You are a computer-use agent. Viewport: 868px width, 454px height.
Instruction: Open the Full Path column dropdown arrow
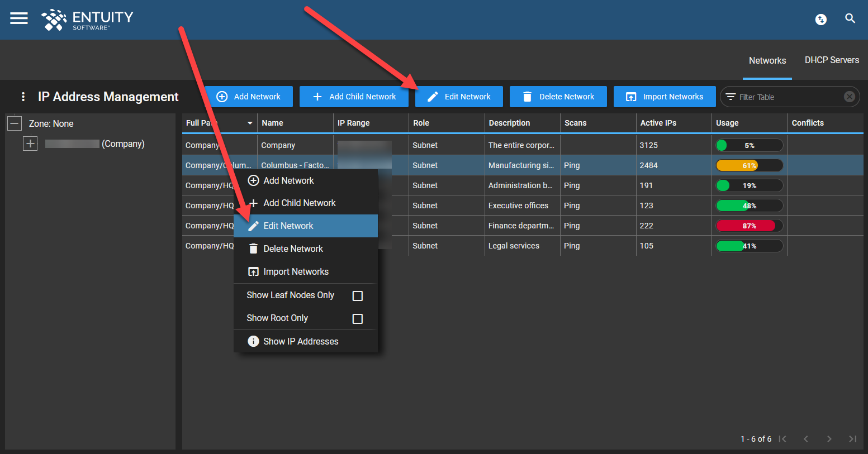pyautogui.click(x=250, y=123)
